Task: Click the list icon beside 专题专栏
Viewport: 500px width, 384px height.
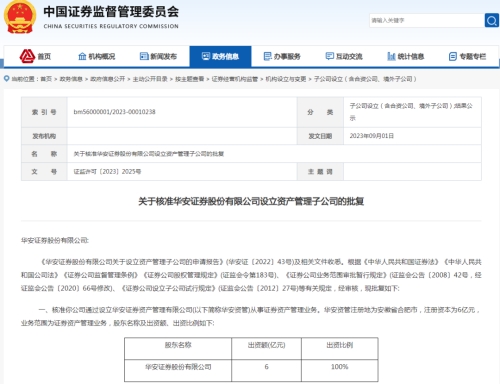Action: (453, 56)
